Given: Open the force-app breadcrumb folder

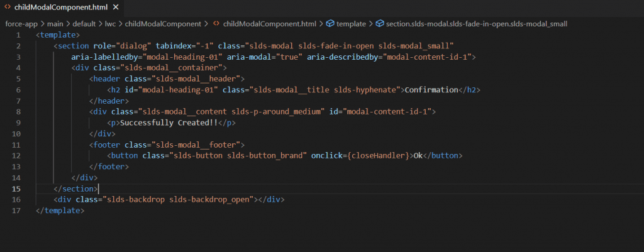Looking at the screenshot, I should tap(23, 23).
